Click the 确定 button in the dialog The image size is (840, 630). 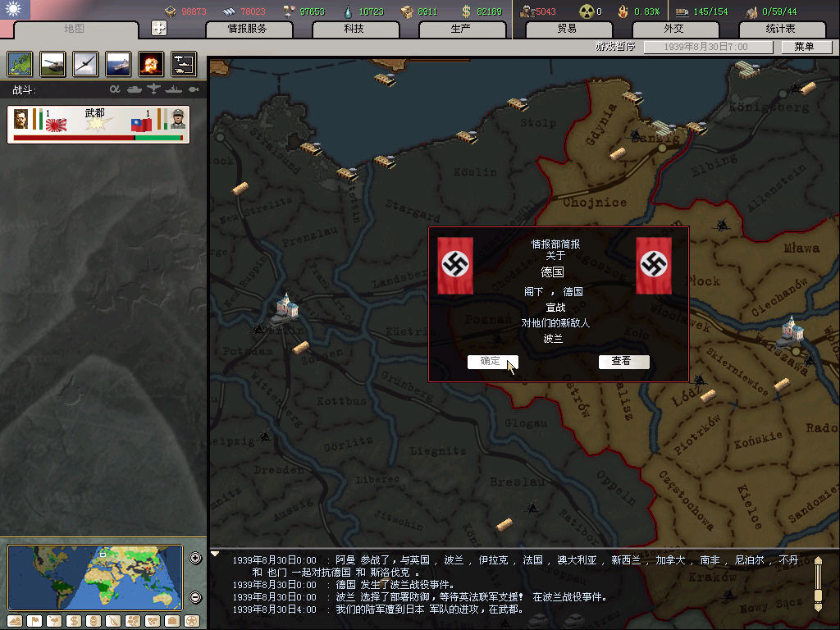pos(492,362)
